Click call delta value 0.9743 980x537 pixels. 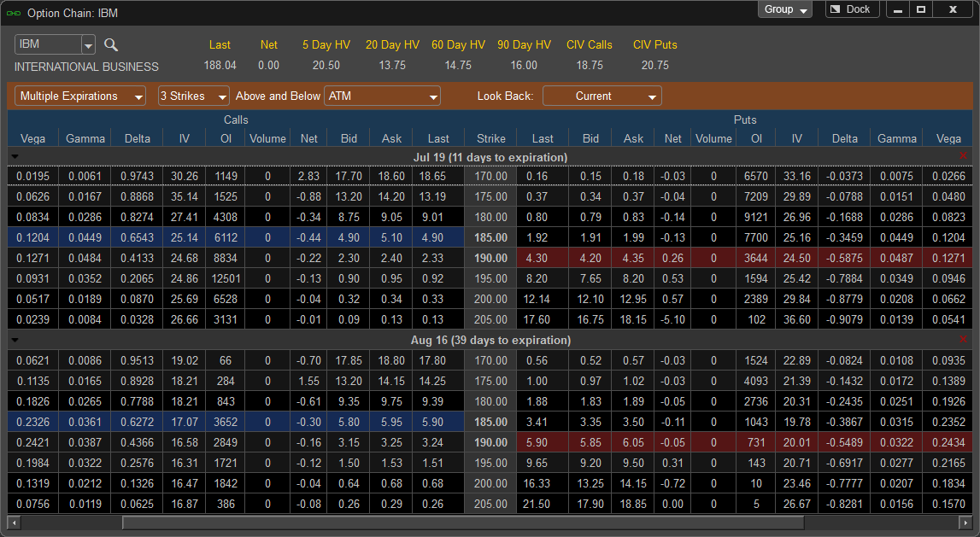(138, 176)
